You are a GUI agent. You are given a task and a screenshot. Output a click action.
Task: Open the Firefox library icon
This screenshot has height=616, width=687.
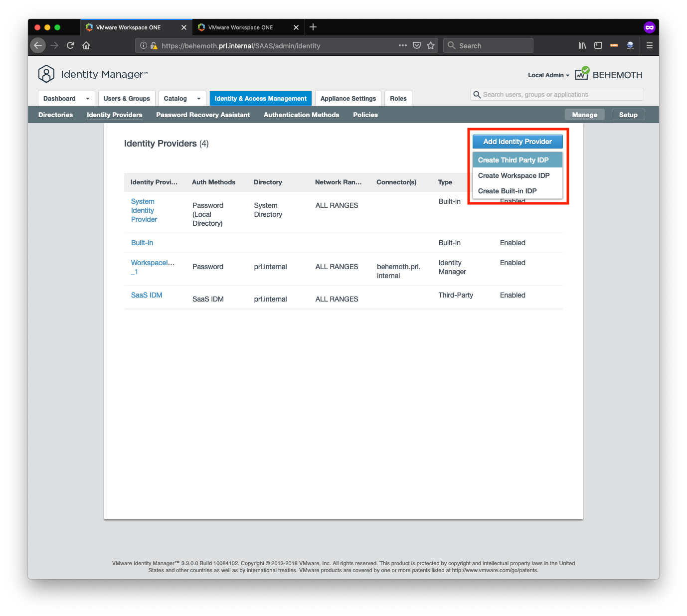pos(582,45)
